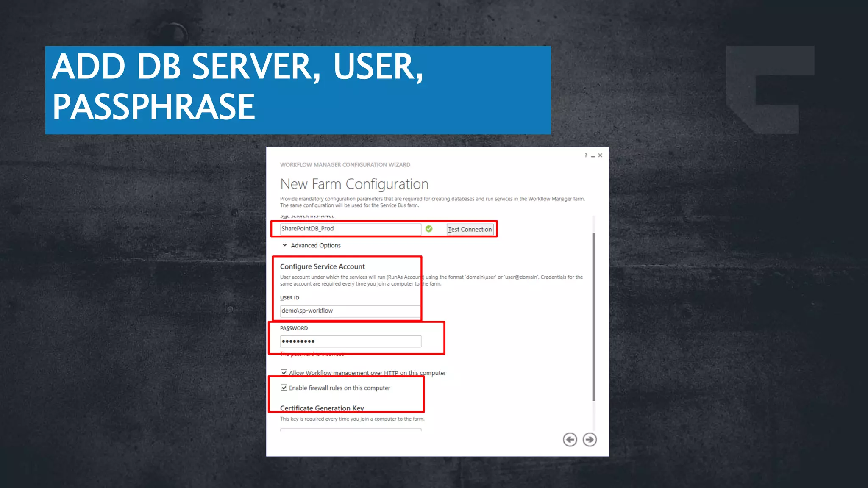
Task: Collapse the Advanced Options section
Action: [x=312, y=245]
